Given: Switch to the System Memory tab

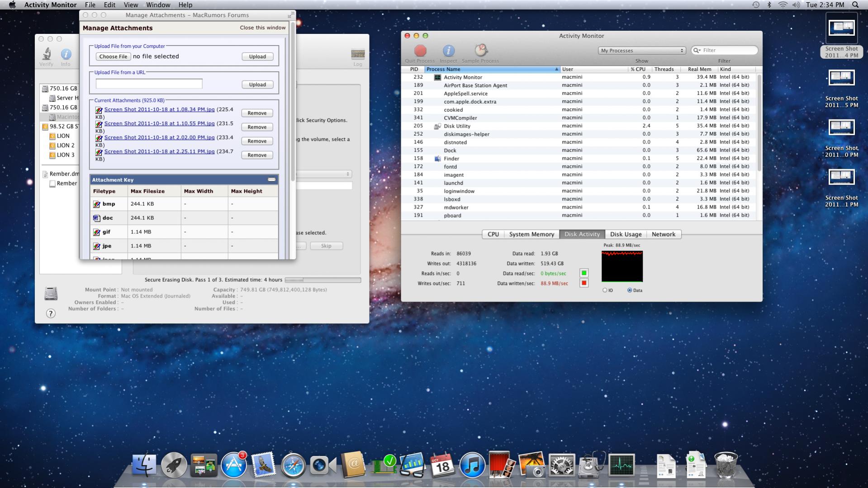Looking at the screenshot, I should 531,234.
